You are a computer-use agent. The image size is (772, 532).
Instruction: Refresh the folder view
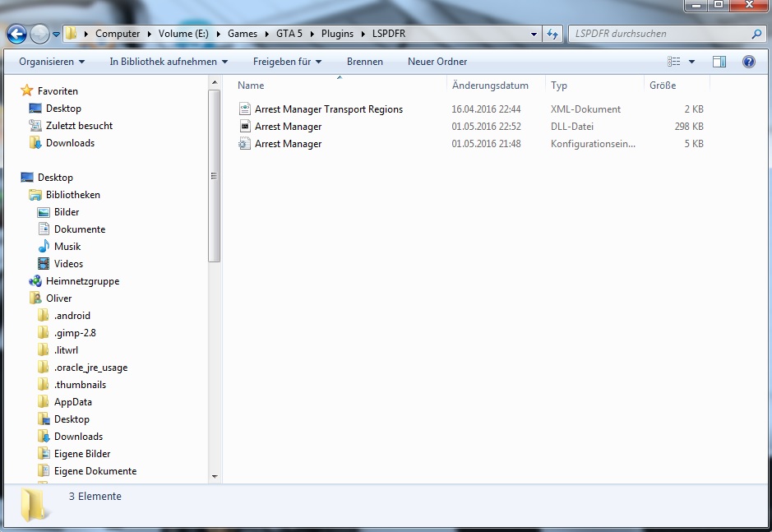coord(552,34)
